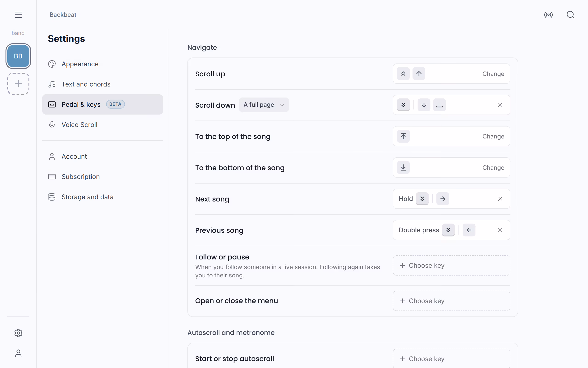Image resolution: width=588 pixels, height=368 pixels.
Task: Select Pedal & keys settings
Action: [x=102, y=104]
